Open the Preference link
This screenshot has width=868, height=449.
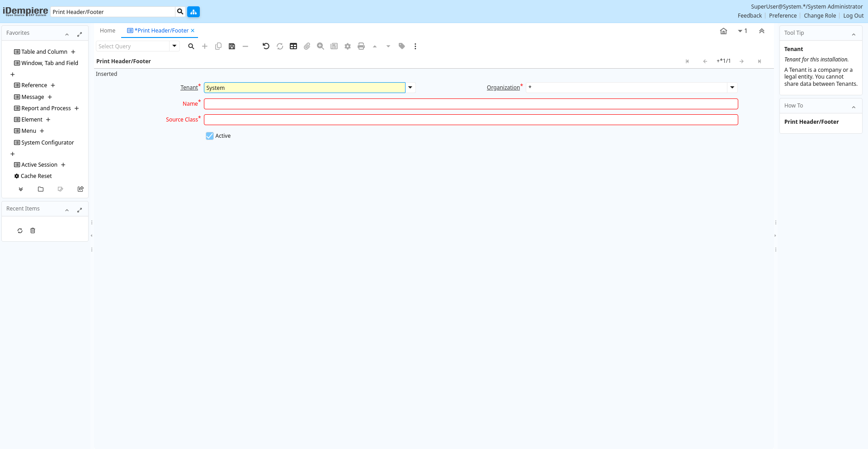783,16
